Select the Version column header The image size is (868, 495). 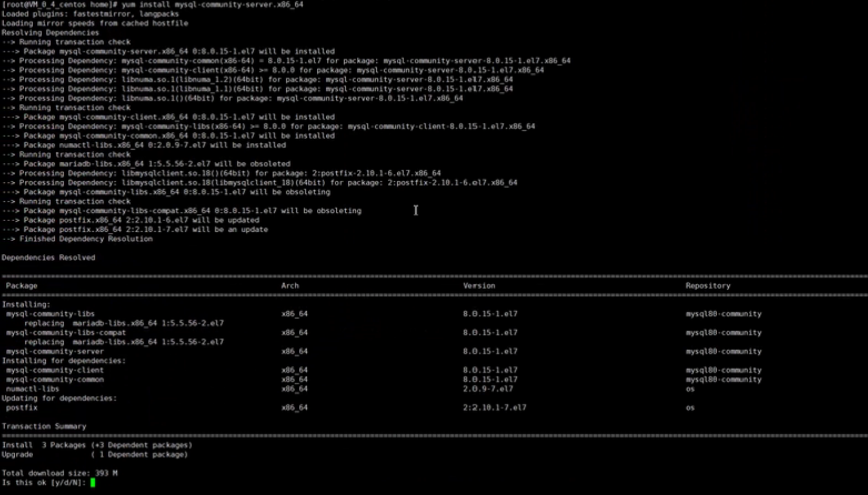pos(479,285)
